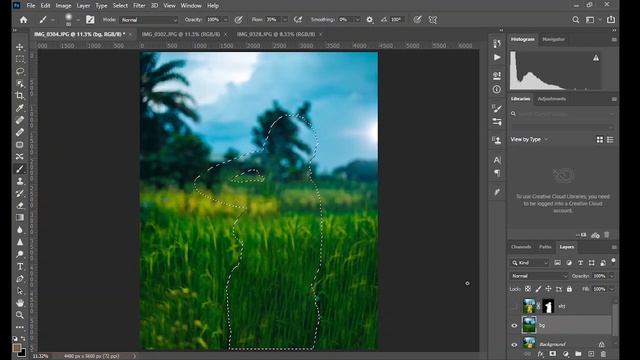Click the symmetry butterfly icon
This screenshot has height=360, width=640.
point(433,20)
